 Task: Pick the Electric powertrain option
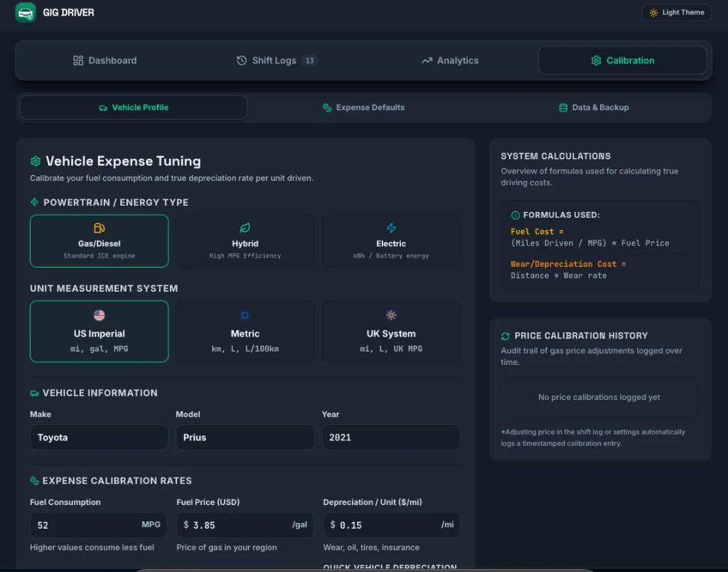[x=391, y=240]
